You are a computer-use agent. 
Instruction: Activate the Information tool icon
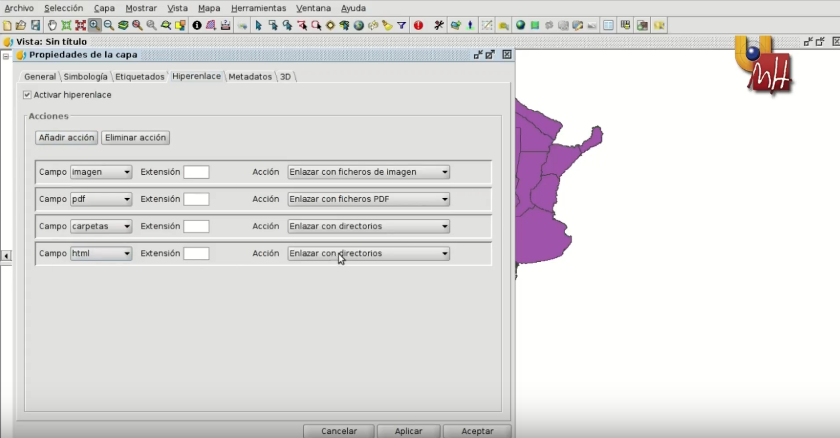point(197,25)
